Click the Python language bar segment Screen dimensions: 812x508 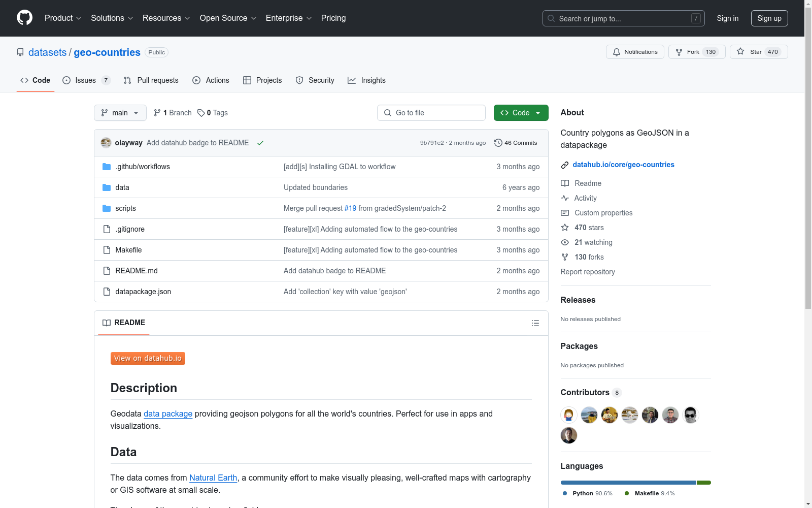(628, 483)
